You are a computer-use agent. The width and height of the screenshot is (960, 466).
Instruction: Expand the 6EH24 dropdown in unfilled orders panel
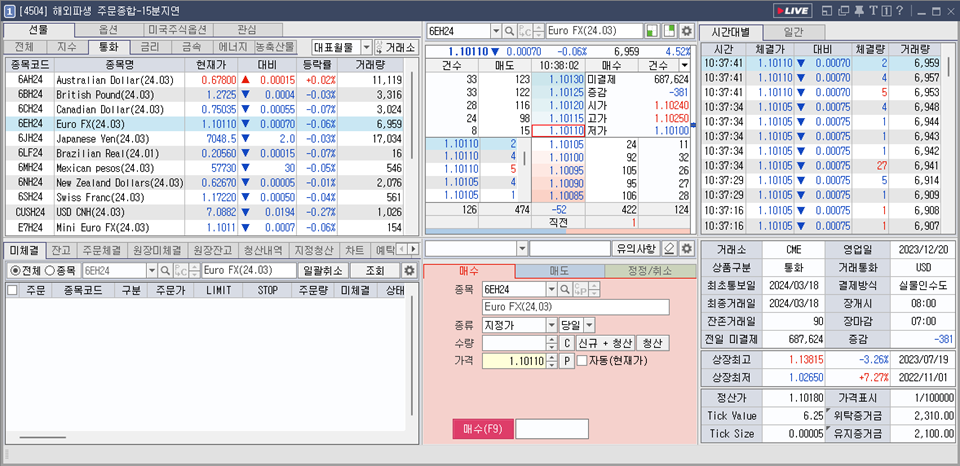[x=152, y=270]
